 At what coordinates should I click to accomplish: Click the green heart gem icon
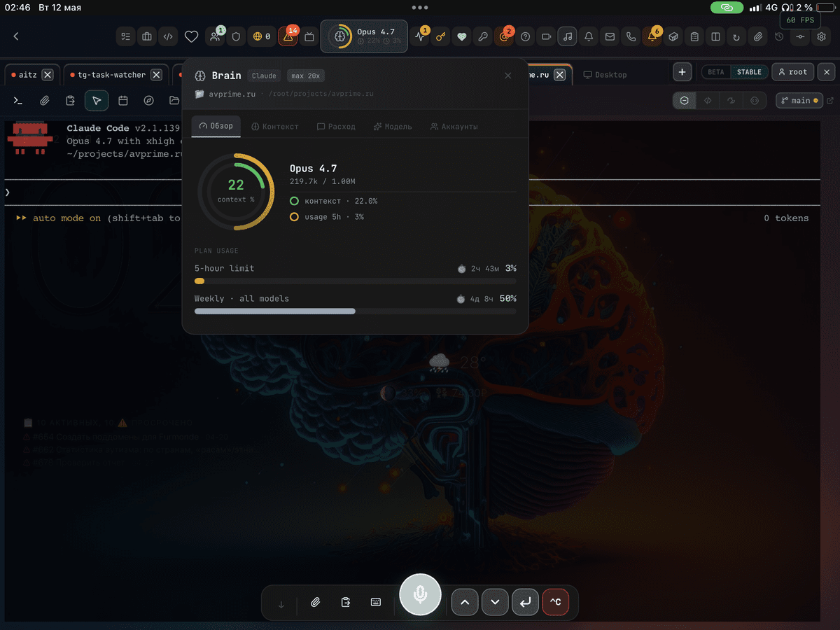(x=461, y=36)
